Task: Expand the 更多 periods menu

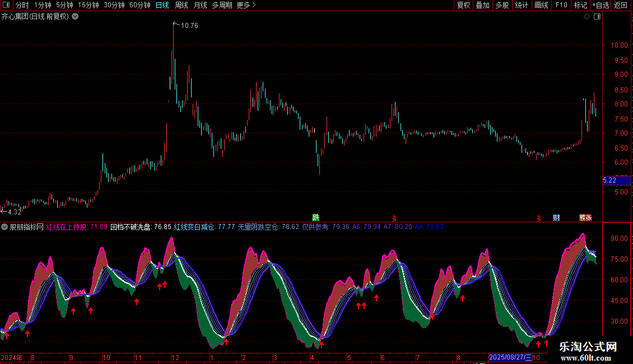Action: coord(246,6)
